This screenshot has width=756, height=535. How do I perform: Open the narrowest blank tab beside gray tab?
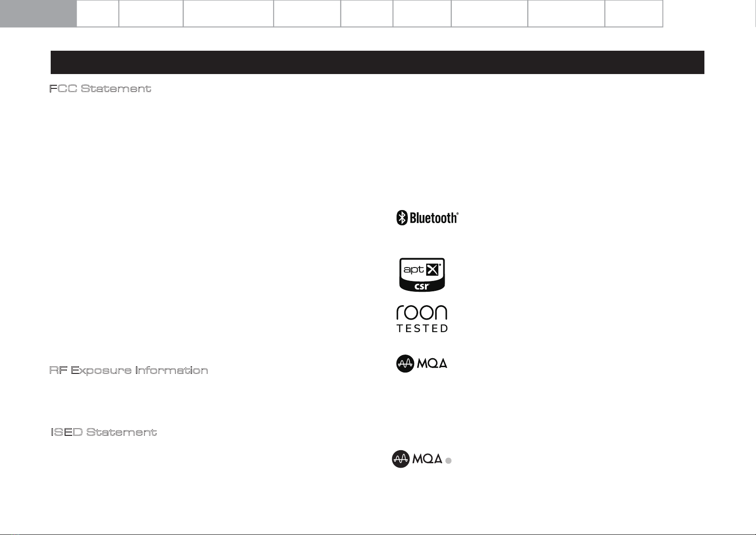[97, 13]
